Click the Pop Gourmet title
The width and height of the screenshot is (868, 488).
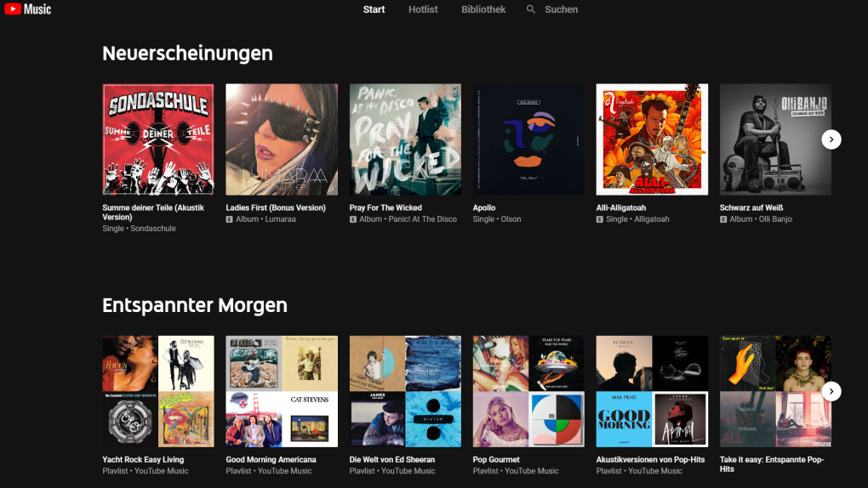point(496,459)
